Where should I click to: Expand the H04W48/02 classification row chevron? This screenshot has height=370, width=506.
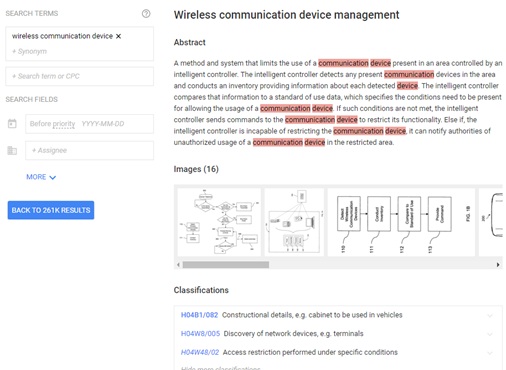coord(490,353)
